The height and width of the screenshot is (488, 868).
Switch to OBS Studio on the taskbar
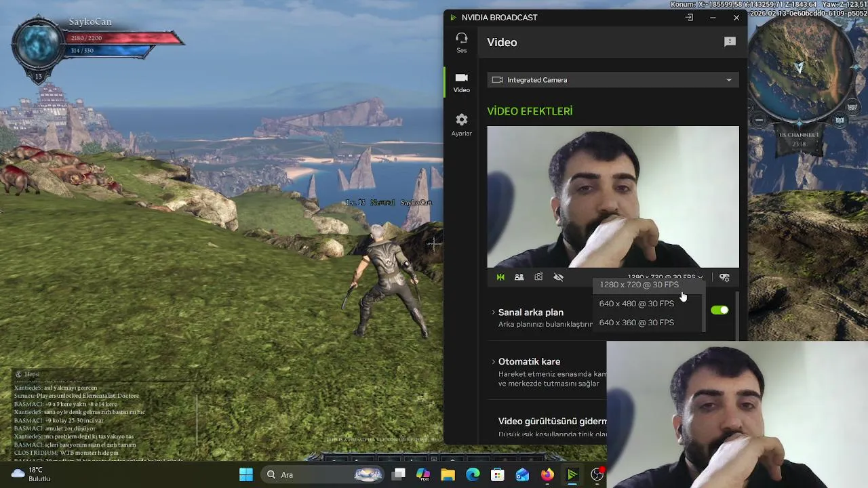pos(597,474)
